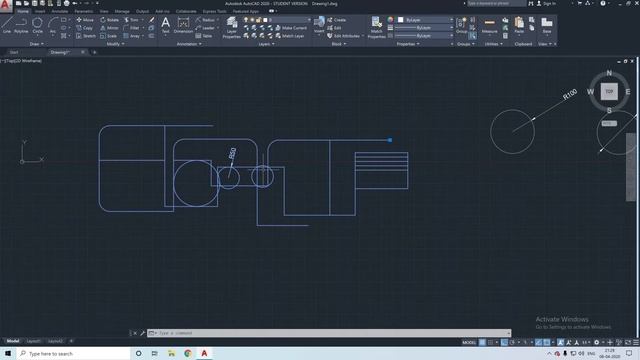Open the Annotate ribbon tab
This screenshot has width=640, height=360.
pyautogui.click(x=60, y=11)
